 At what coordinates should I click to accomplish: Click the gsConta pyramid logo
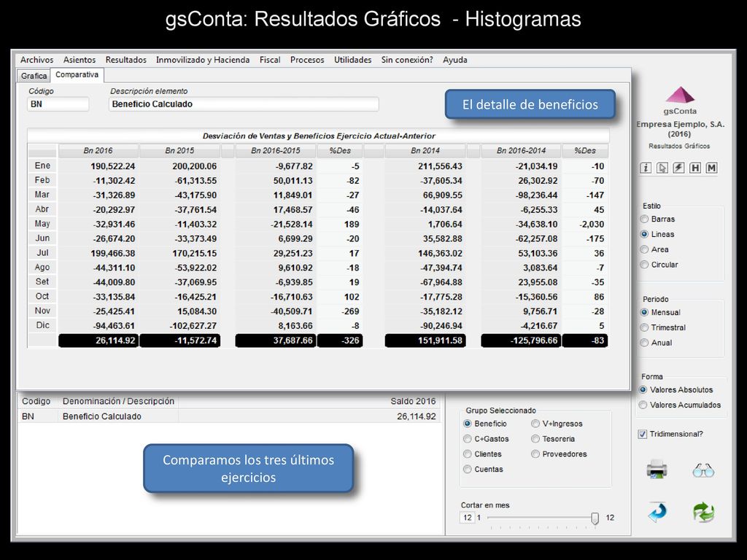(680, 95)
